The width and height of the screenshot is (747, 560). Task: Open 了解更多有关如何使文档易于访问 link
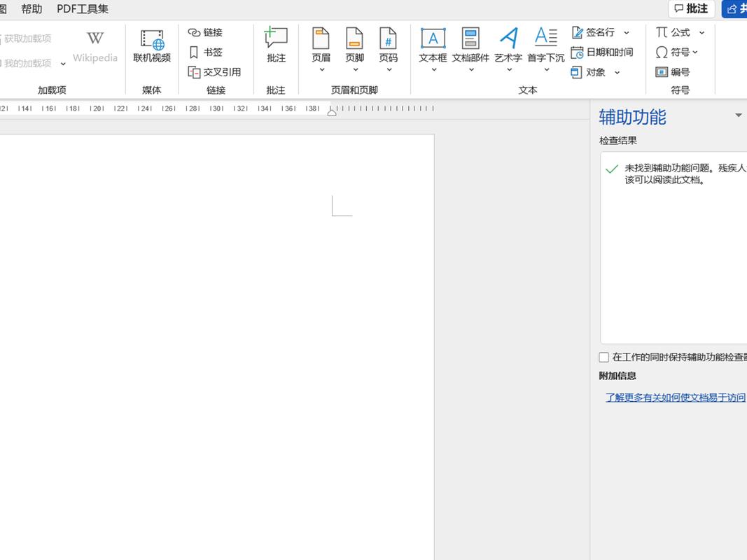pos(676,398)
